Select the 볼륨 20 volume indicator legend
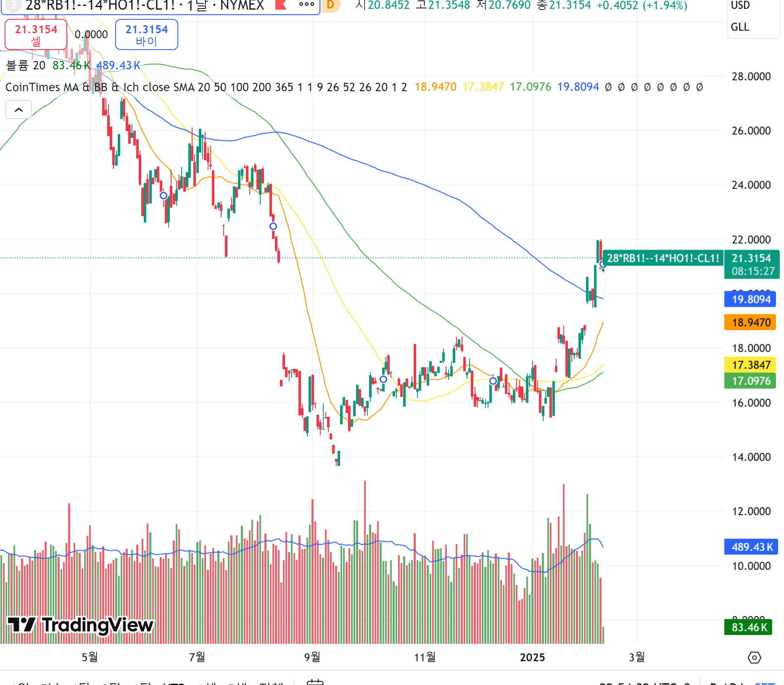This screenshot has width=784, height=685. (x=26, y=66)
